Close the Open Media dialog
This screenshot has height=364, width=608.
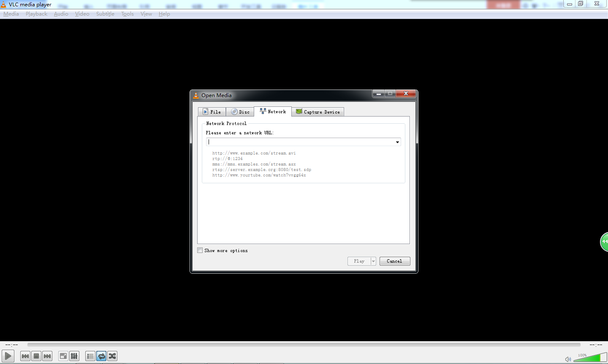coord(406,94)
